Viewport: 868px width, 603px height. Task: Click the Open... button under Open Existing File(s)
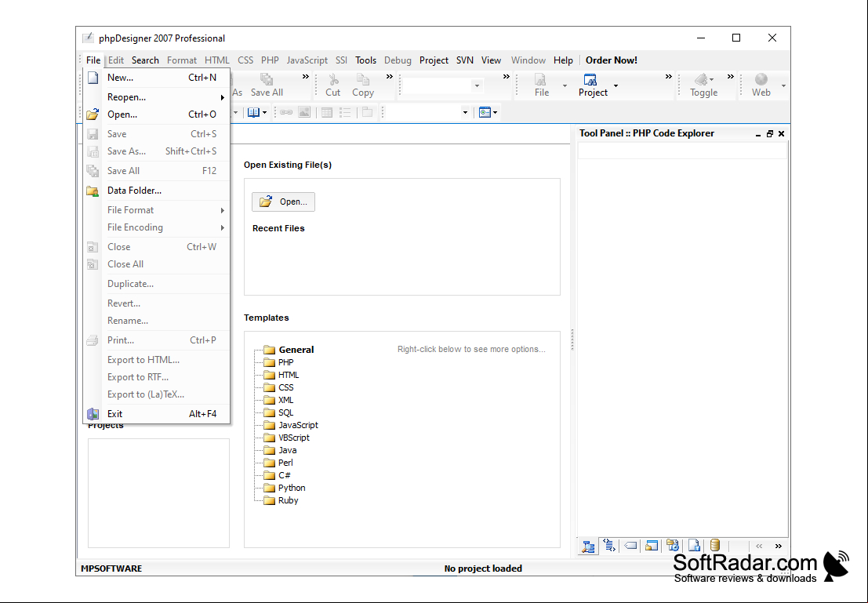click(283, 202)
